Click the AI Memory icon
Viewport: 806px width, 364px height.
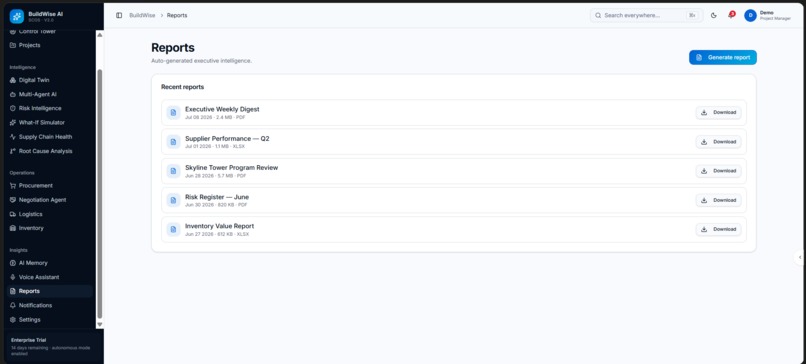point(13,263)
